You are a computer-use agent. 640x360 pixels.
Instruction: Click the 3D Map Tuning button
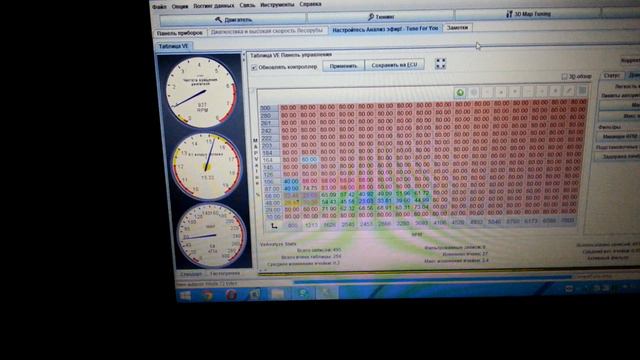click(x=528, y=14)
